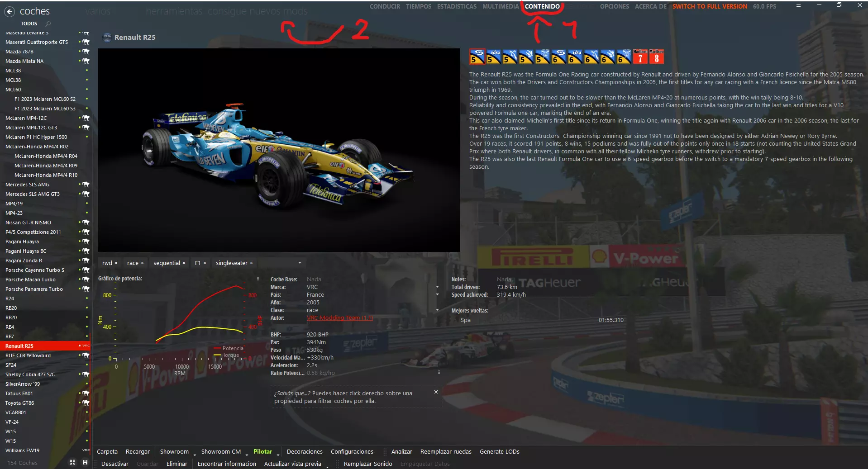Click Encontrar informacion
The image size is (868, 469).
click(x=227, y=464)
